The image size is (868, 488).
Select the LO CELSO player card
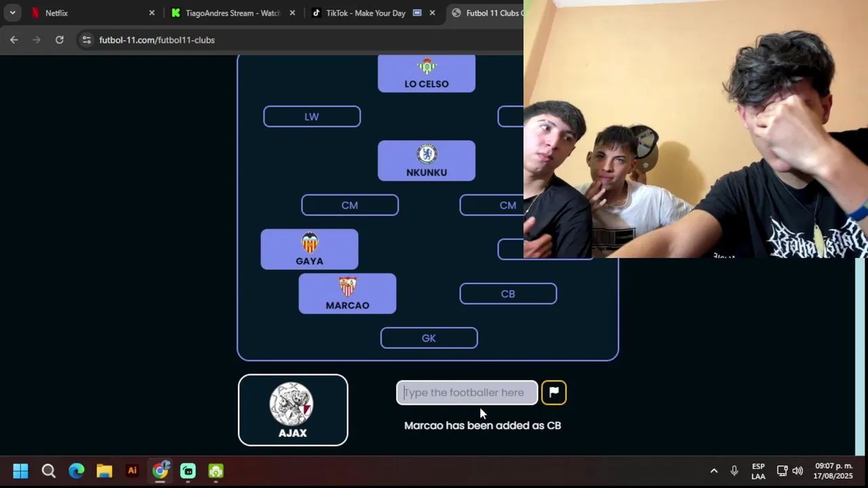[427, 73]
